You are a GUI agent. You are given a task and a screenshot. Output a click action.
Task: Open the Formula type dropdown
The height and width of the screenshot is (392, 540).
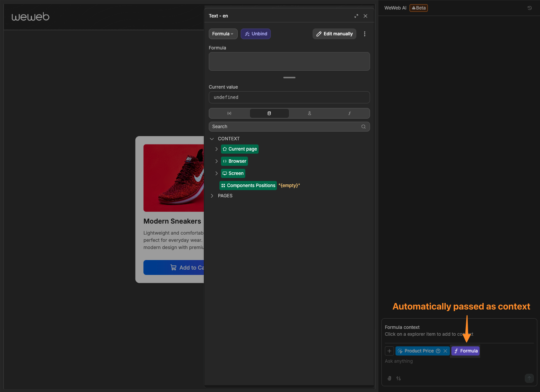(223, 34)
